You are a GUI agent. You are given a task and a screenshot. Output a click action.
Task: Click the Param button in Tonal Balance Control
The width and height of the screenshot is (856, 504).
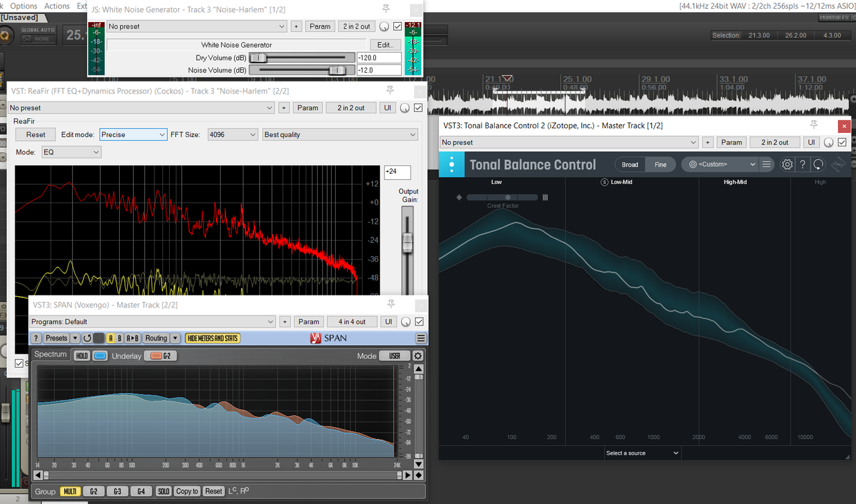732,142
